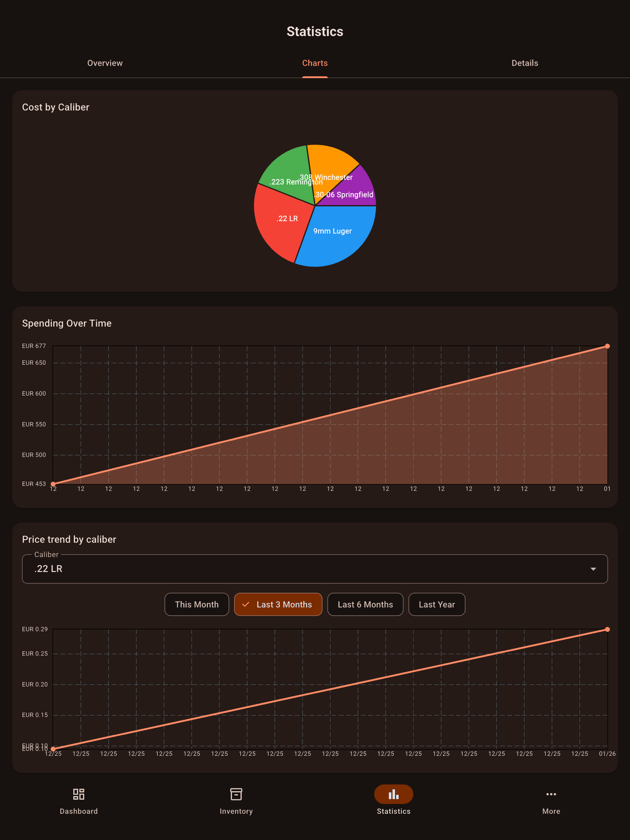This screenshot has height=840, width=630.
Task: Click the EUR 0.20 axis label
Action: click(x=35, y=684)
